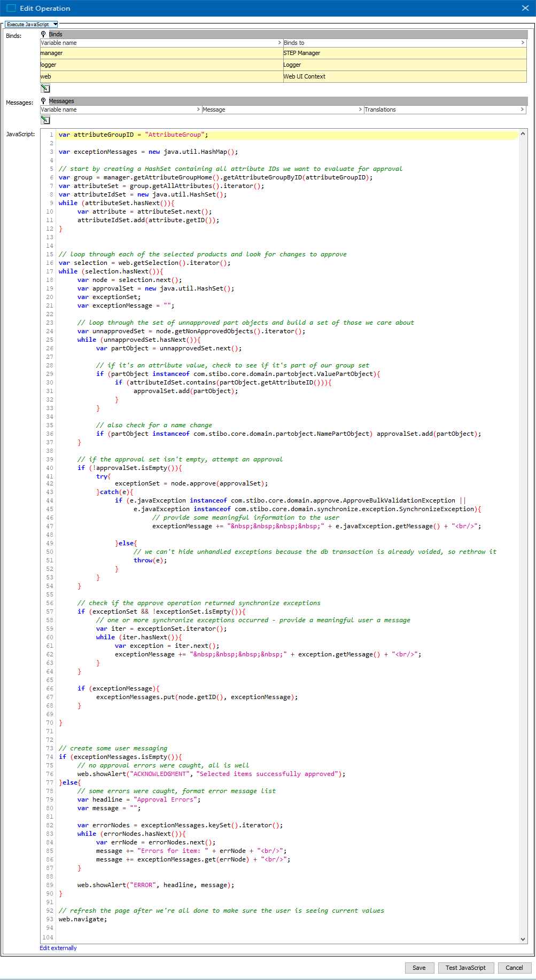Click 'exceptionMessages.put(node.getID()' on line 67
536x980 pixels.
tap(197, 697)
